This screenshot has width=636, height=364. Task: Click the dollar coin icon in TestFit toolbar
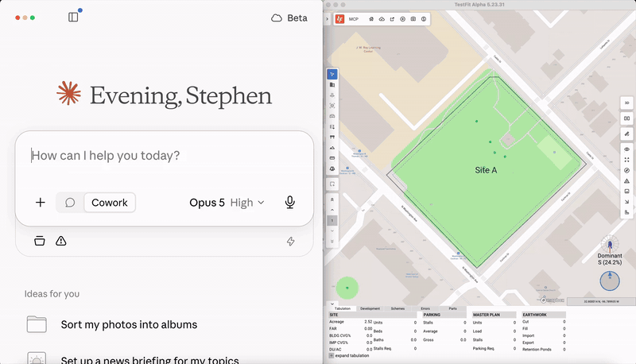(424, 19)
